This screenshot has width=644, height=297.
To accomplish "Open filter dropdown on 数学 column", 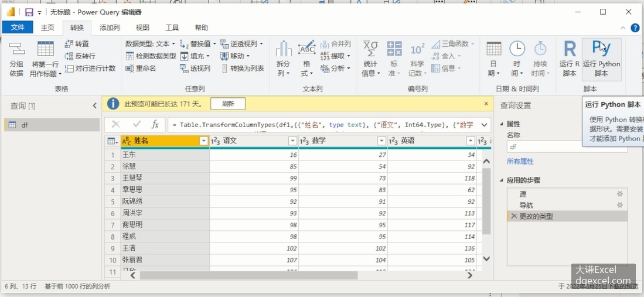I will pyautogui.click(x=381, y=141).
